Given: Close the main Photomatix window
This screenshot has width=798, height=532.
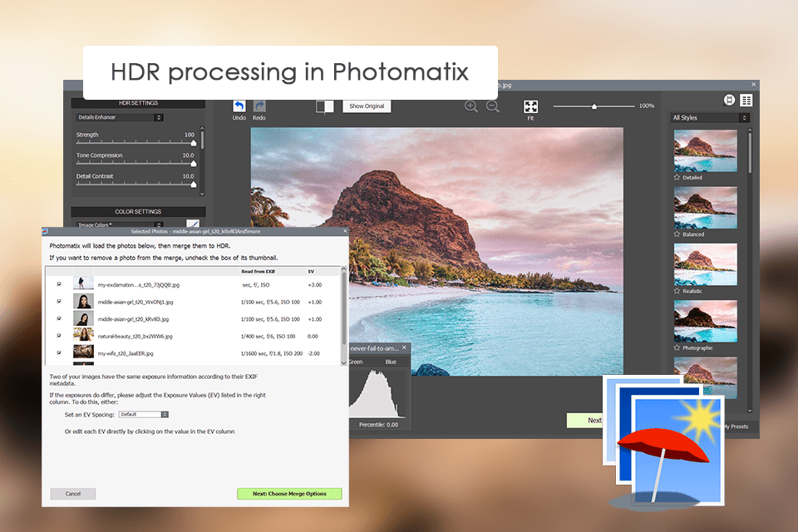Looking at the screenshot, I should (x=754, y=85).
